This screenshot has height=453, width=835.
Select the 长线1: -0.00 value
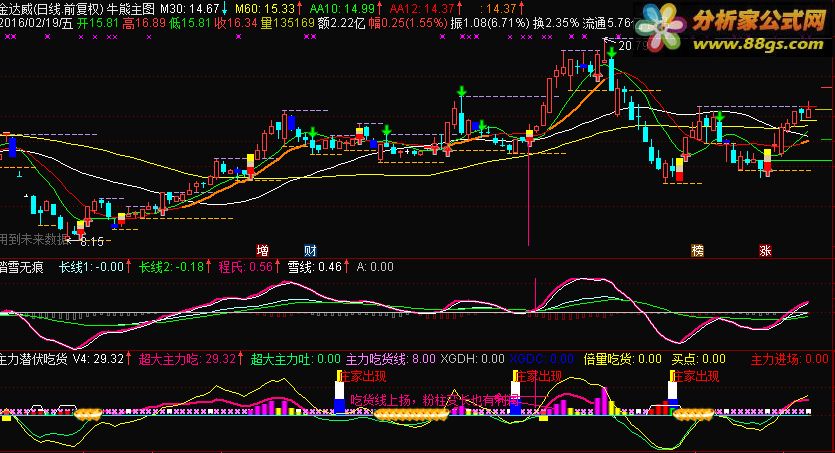(91, 267)
